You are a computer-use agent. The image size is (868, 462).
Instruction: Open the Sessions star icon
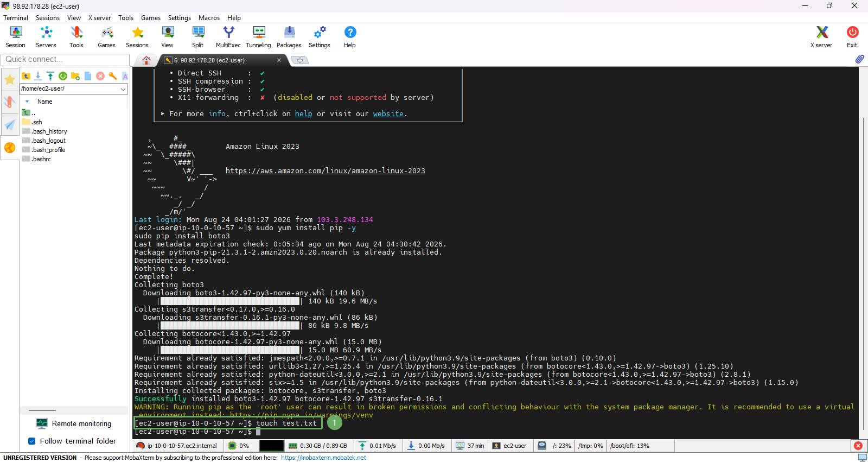coord(137,37)
